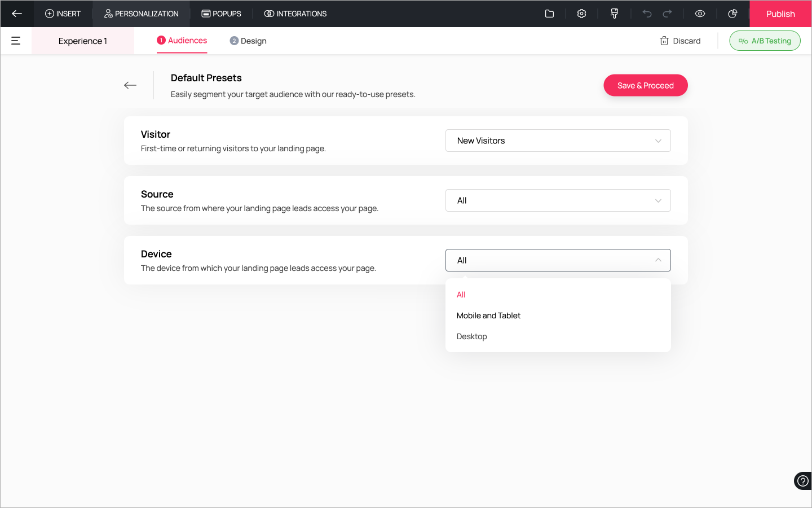
Task: Open the A/B Testing button
Action: 765,41
